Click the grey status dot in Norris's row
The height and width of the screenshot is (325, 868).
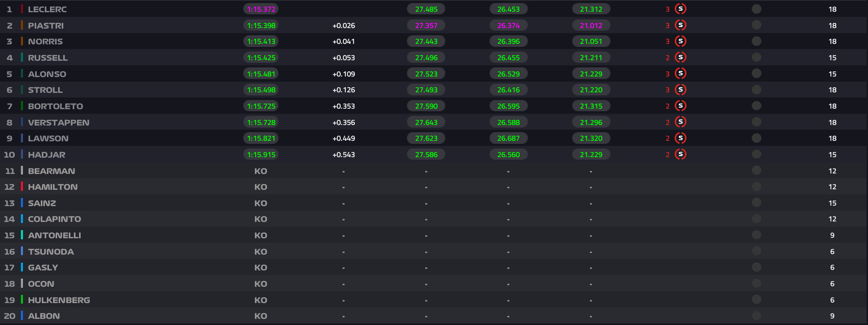coord(756,41)
